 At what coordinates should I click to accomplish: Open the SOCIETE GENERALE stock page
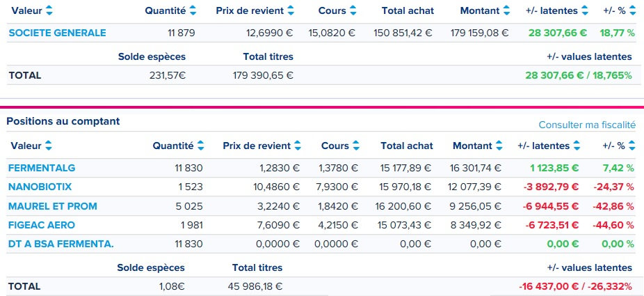click(x=57, y=33)
